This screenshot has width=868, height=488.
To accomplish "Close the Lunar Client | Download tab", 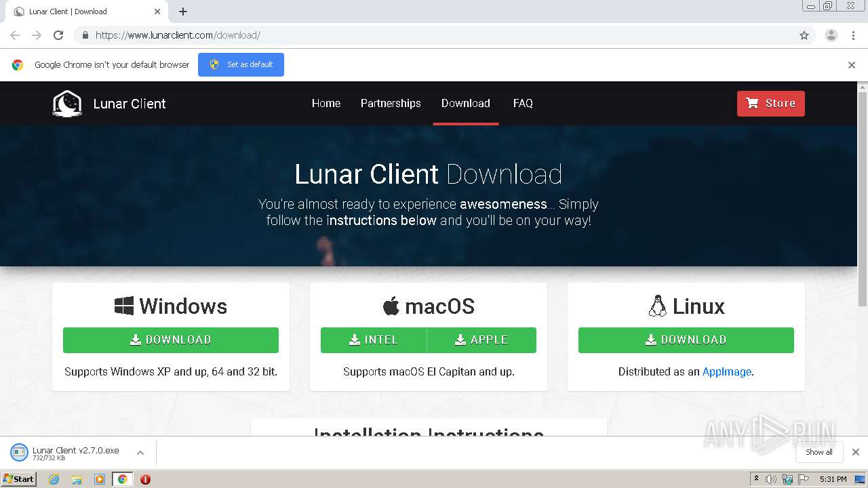I will click(157, 12).
